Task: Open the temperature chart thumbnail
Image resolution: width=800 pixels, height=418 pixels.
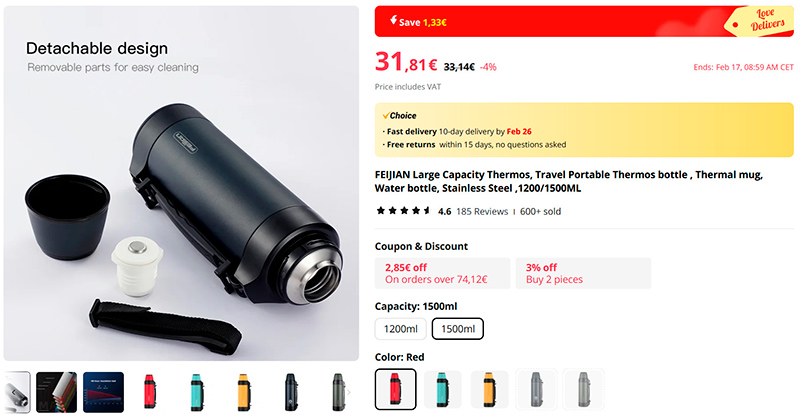Action: coord(103,392)
